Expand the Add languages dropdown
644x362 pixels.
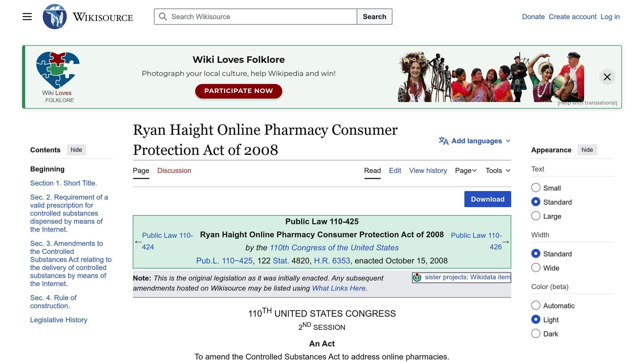click(x=475, y=141)
